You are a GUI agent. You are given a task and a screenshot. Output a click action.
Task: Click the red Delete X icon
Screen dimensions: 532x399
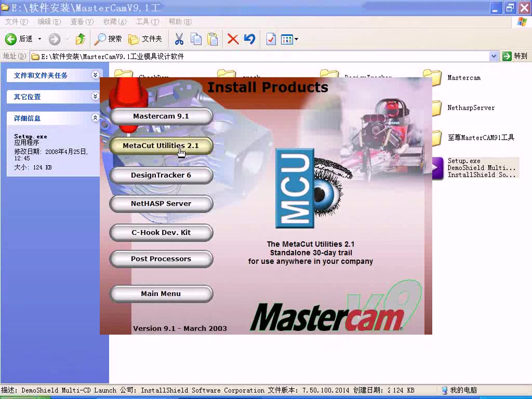click(233, 39)
